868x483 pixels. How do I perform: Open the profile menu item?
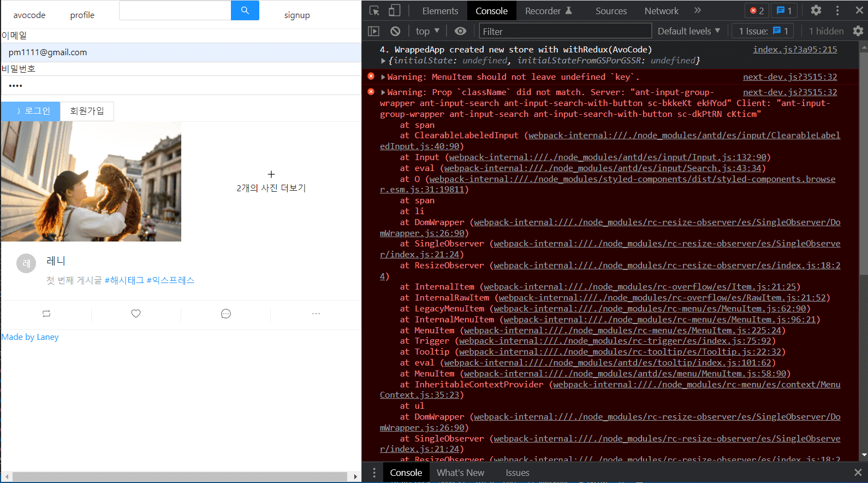(82, 15)
